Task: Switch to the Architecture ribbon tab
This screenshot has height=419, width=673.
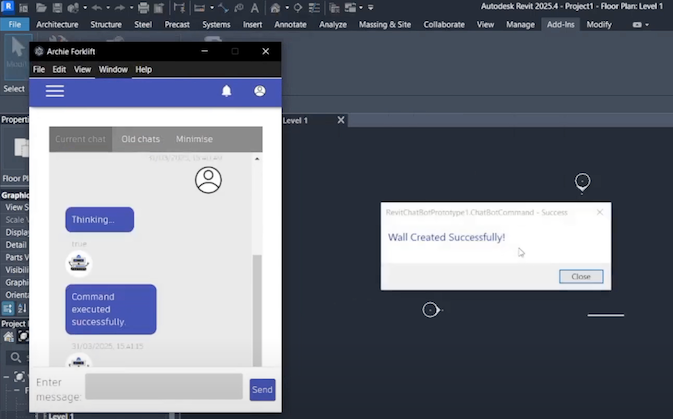Action: coord(57,24)
